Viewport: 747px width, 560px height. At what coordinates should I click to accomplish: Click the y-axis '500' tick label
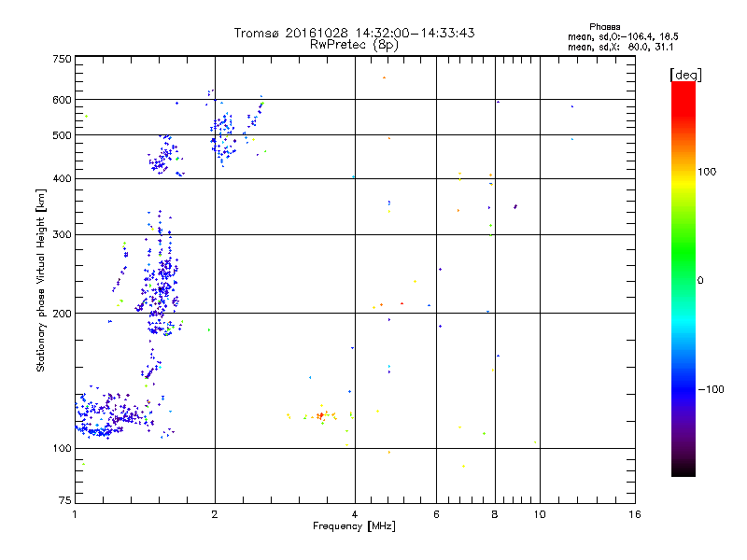[x=62, y=135]
